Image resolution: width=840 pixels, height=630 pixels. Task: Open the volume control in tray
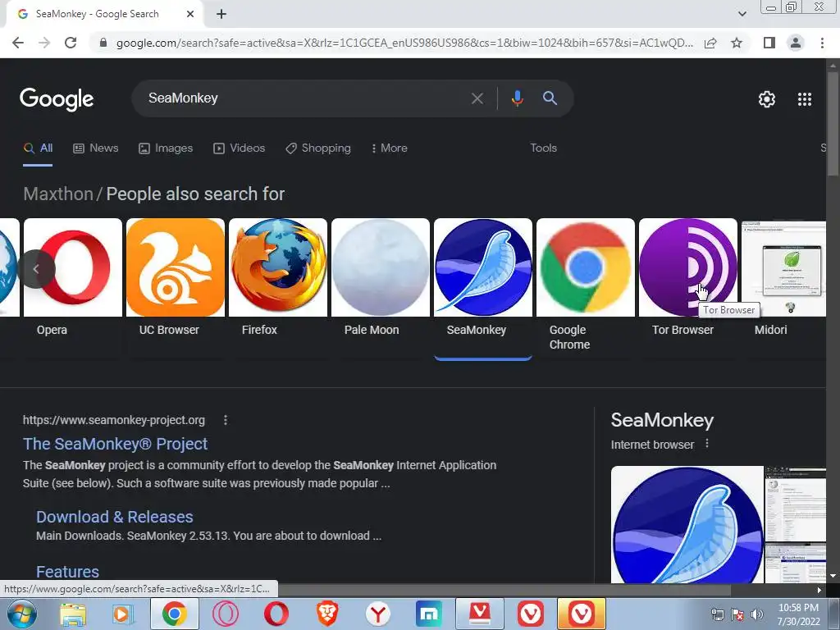click(756, 614)
